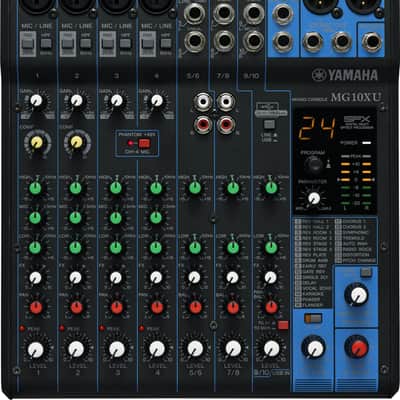
Task: Click the channel 3 red PEAK LED
Action: tap(102, 328)
